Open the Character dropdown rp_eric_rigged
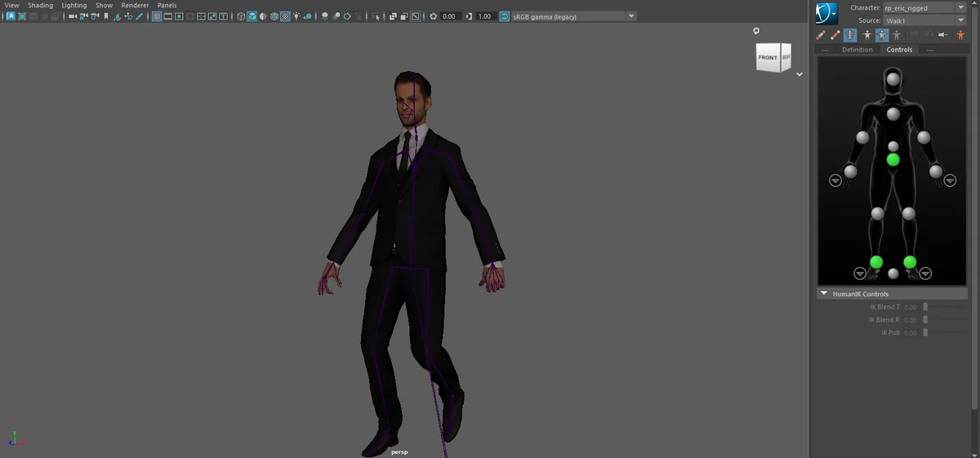Viewport: 980px width, 458px height. point(925,8)
